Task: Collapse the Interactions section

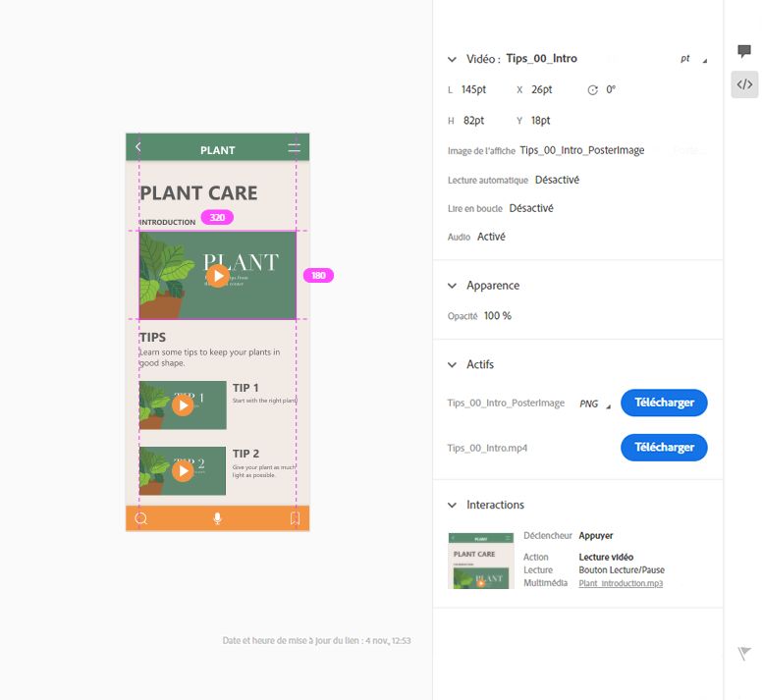Action: 452,506
